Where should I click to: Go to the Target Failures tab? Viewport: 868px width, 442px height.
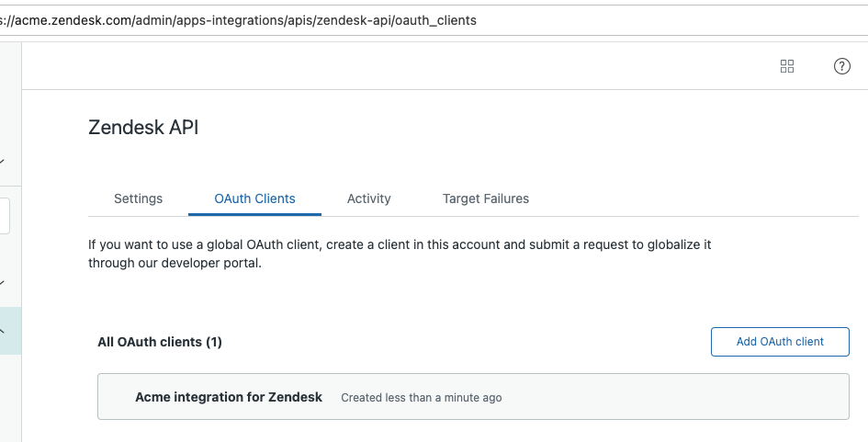point(485,198)
